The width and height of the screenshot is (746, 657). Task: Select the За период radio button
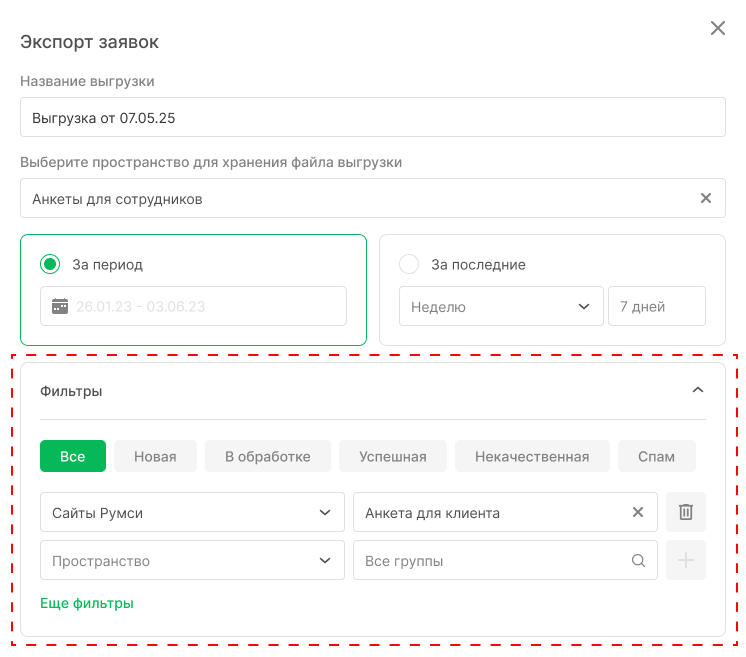coord(50,265)
